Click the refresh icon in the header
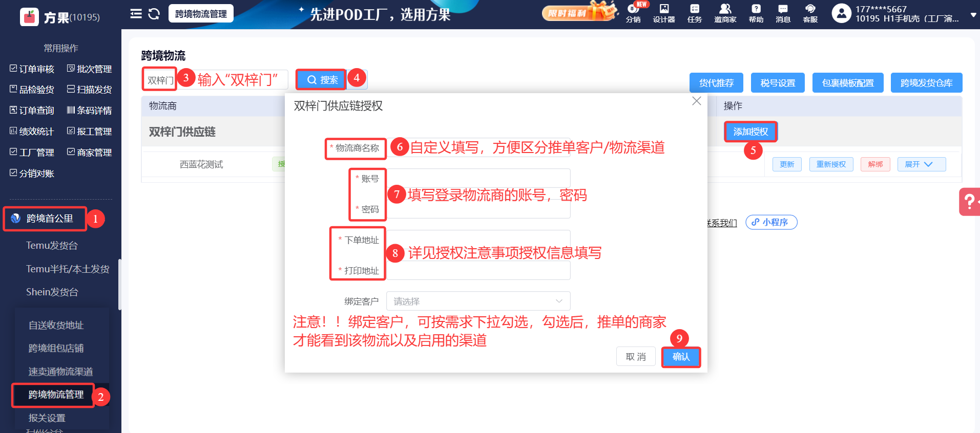The image size is (980, 433). [154, 14]
